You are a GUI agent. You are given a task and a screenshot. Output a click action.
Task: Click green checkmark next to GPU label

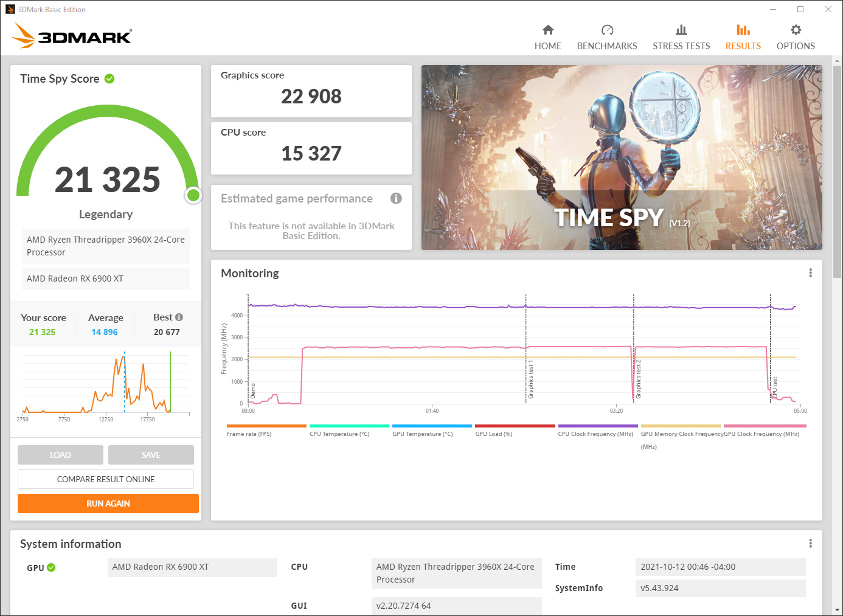pyautogui.click(x=51, y=567)
